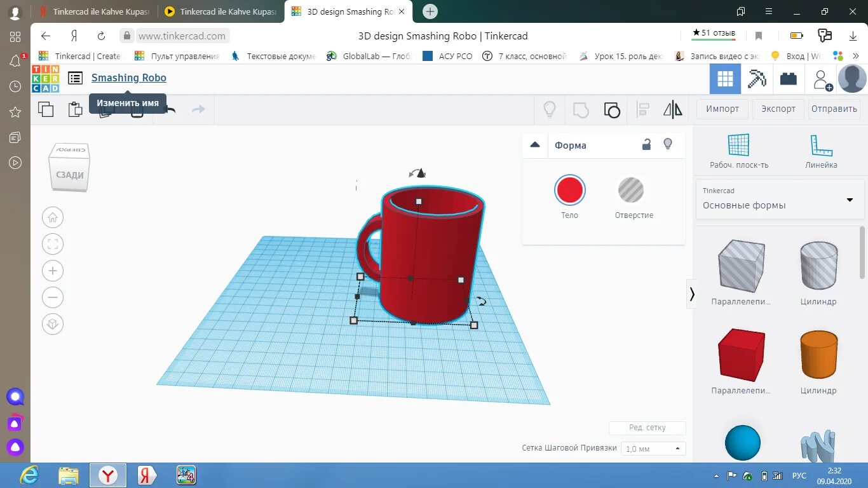
Task: Click the shapes panel vertical scrollbar
Action: point(862,252)
